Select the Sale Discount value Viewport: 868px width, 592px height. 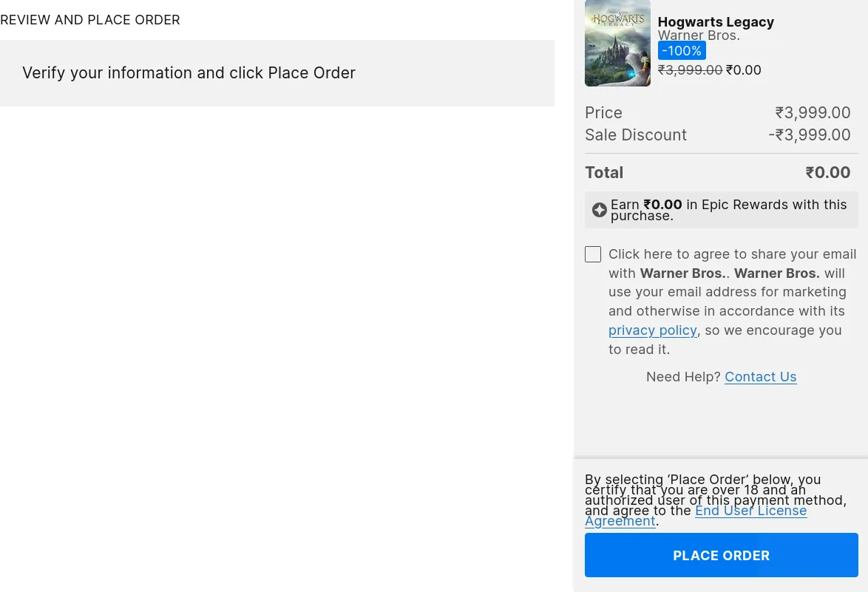[x=809, y=135]
